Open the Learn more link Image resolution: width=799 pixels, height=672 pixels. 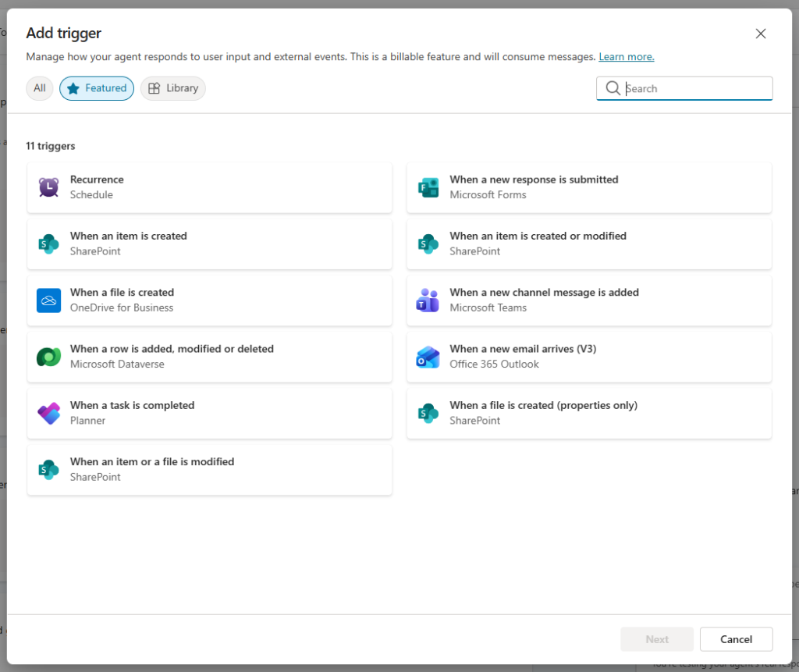point(626,57)
